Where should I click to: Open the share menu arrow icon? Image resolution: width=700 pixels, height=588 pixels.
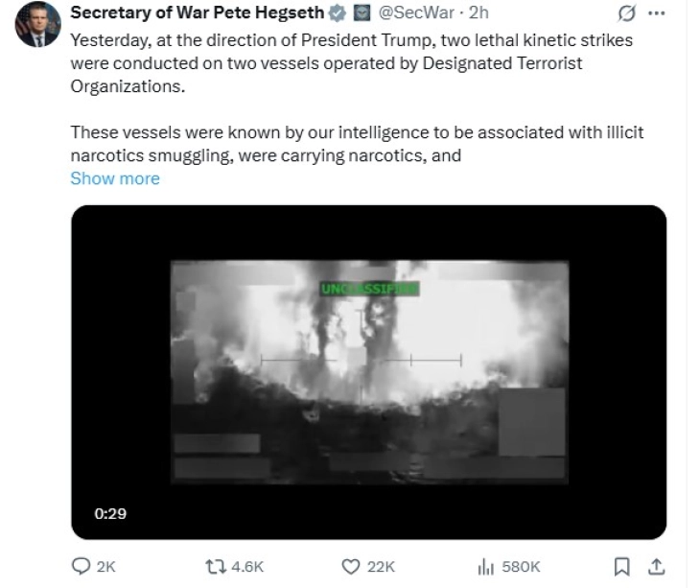click(x=657, y=566)
